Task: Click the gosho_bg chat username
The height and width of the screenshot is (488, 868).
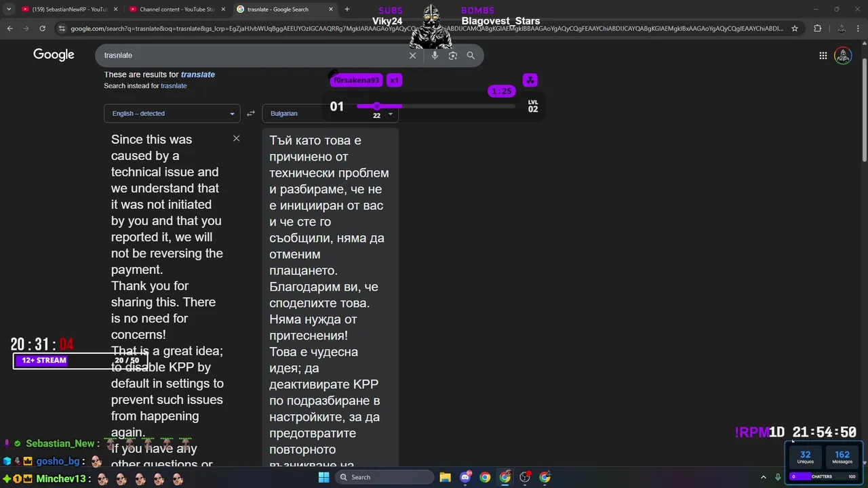Action: point(58,462)
